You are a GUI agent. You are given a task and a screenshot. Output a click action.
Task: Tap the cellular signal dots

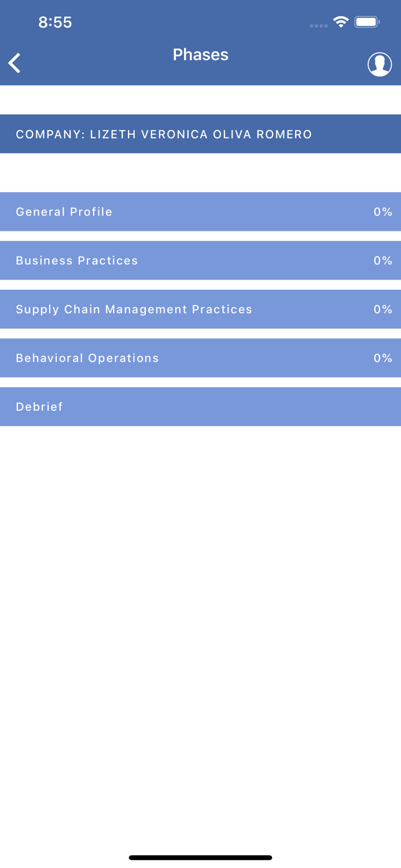318,25
